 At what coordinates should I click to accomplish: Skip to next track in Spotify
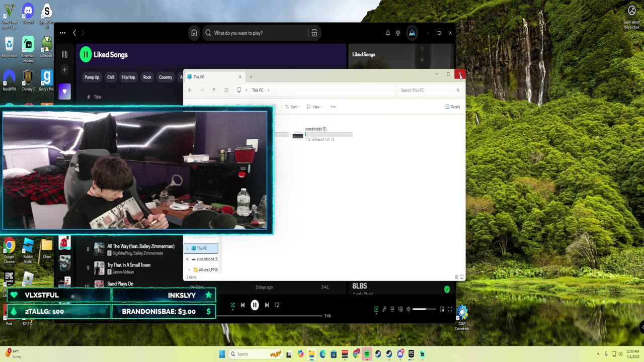coord(267,305)
